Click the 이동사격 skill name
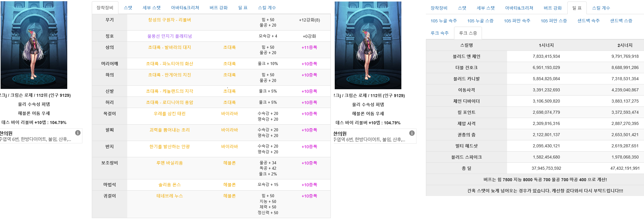 (466, 90)
